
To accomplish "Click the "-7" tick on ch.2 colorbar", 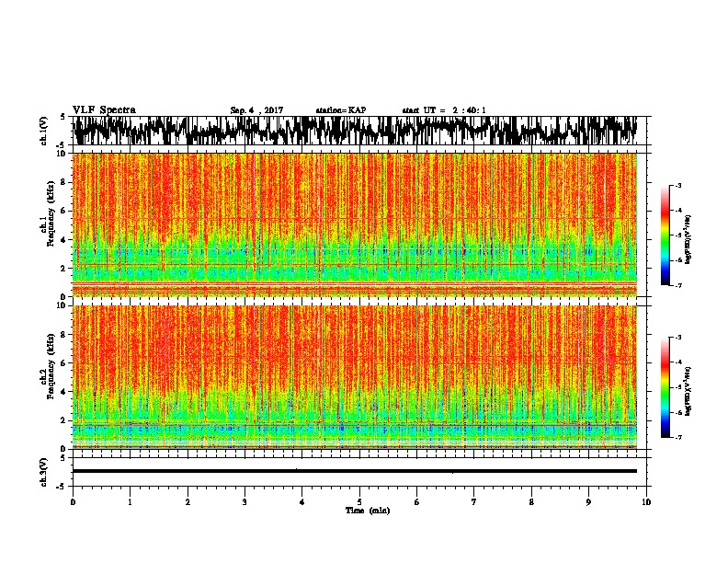I will 678,437.
